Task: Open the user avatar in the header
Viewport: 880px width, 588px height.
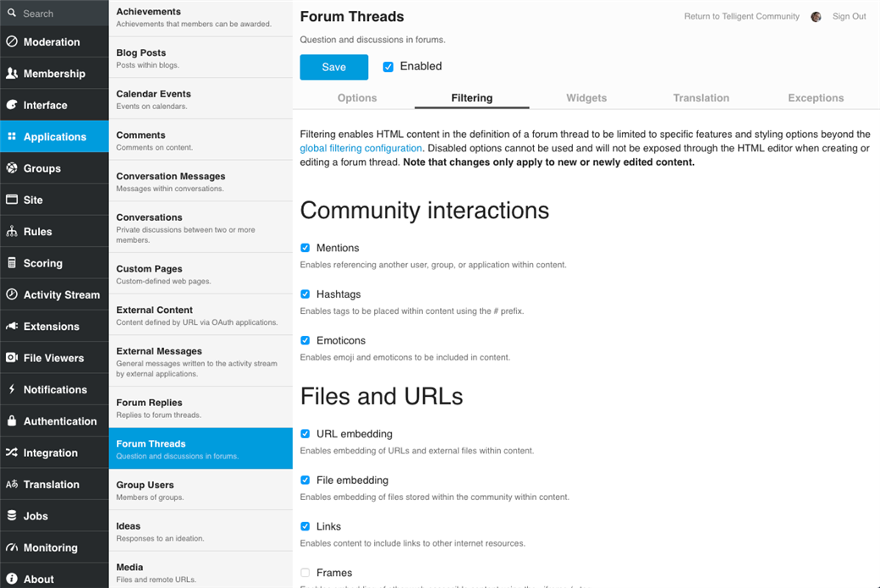Action: 816,17
